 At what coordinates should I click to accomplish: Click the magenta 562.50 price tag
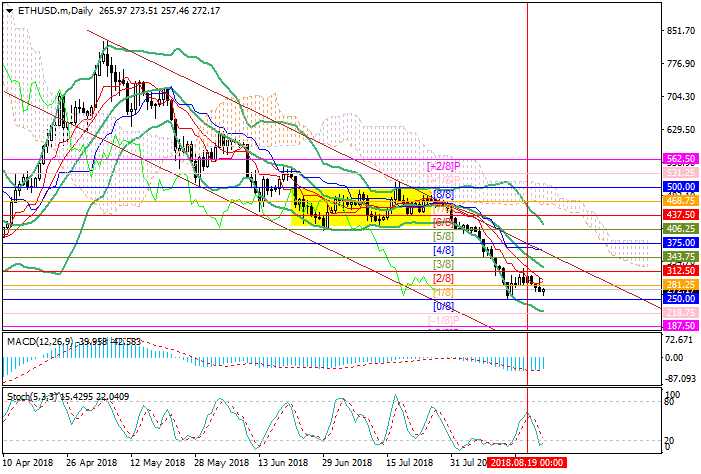coord(680,158)
